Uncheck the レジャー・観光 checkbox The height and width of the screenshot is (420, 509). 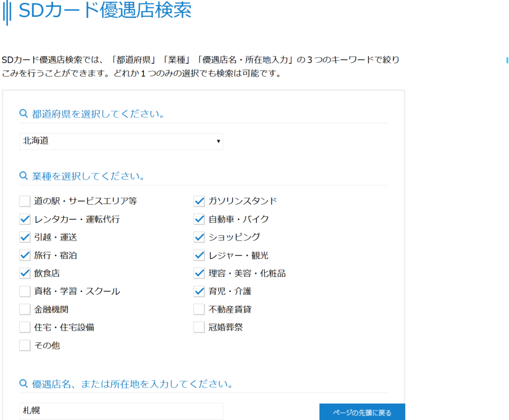(199, 255)
